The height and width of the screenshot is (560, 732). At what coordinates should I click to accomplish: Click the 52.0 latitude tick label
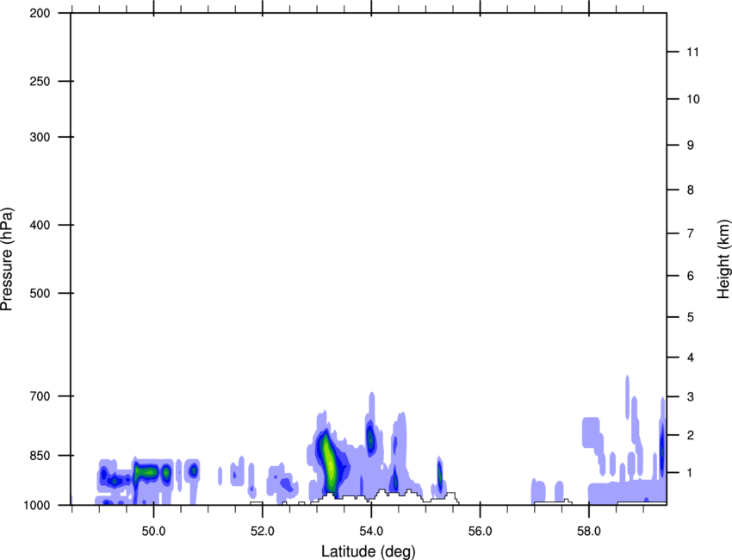pos(263,532)
